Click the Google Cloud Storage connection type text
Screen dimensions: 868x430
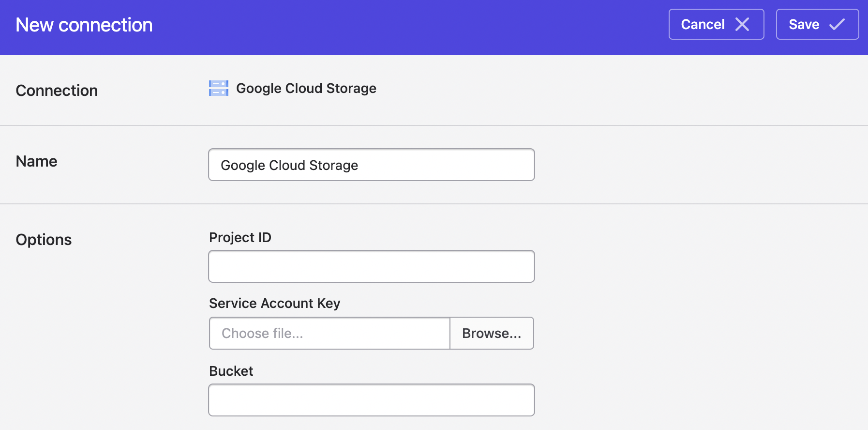pyautogui.click(x=306, y=88)
